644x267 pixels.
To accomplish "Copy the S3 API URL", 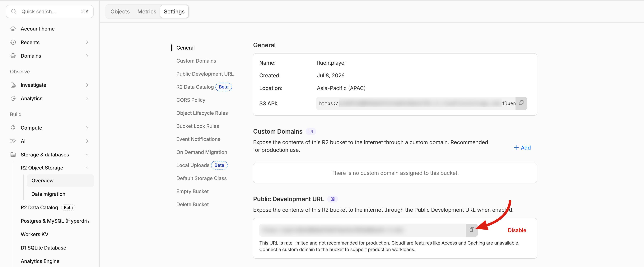I will [x=521, y=103].
